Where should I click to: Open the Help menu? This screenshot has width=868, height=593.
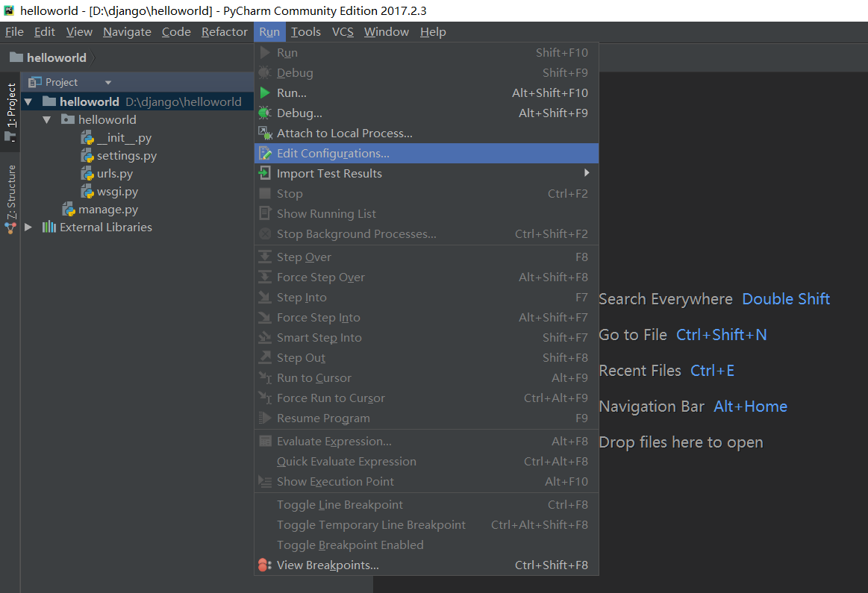pos(433,32)
